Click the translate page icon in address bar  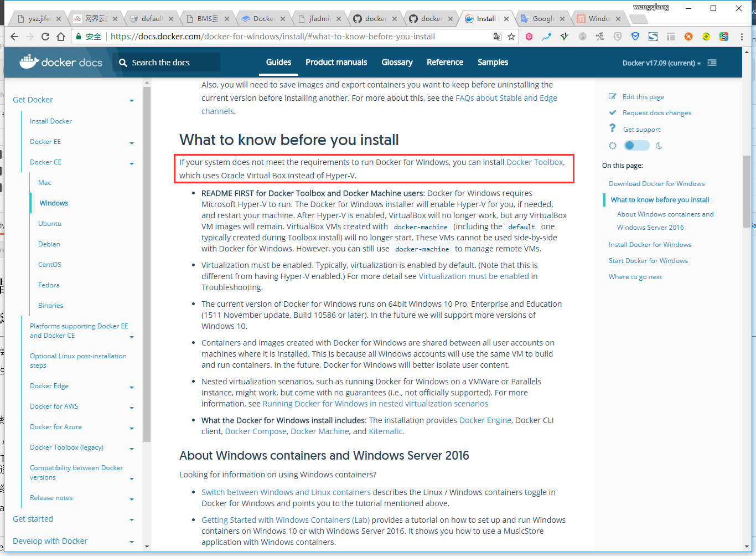coord(498,37)
